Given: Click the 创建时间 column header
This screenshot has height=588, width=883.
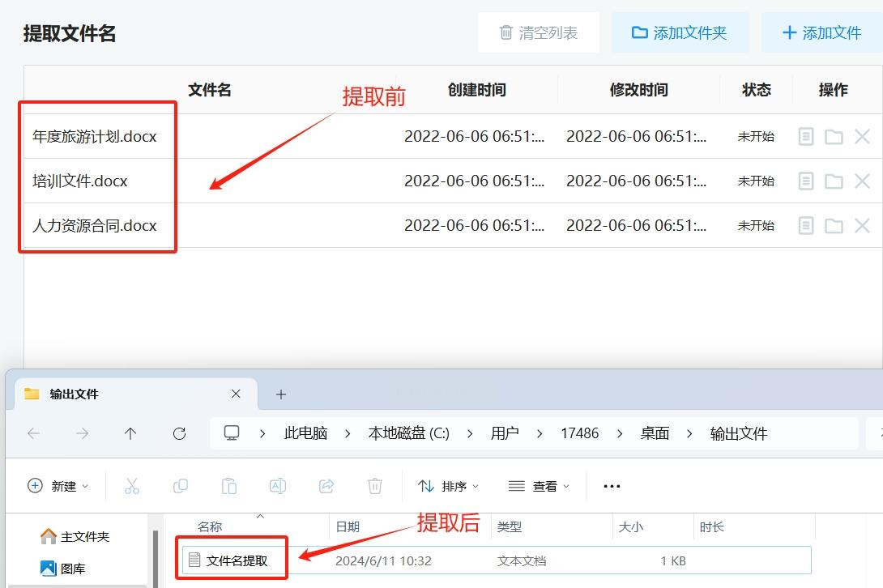Looking at the screenshot, I should 477,90.
